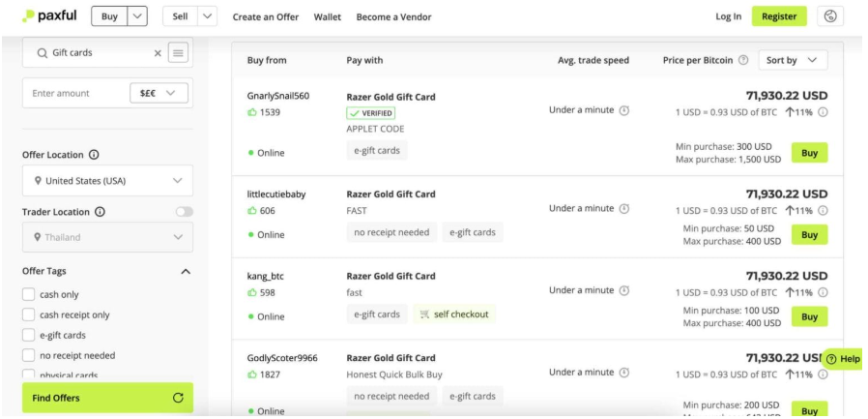Click the Register button

pos(779,16)
